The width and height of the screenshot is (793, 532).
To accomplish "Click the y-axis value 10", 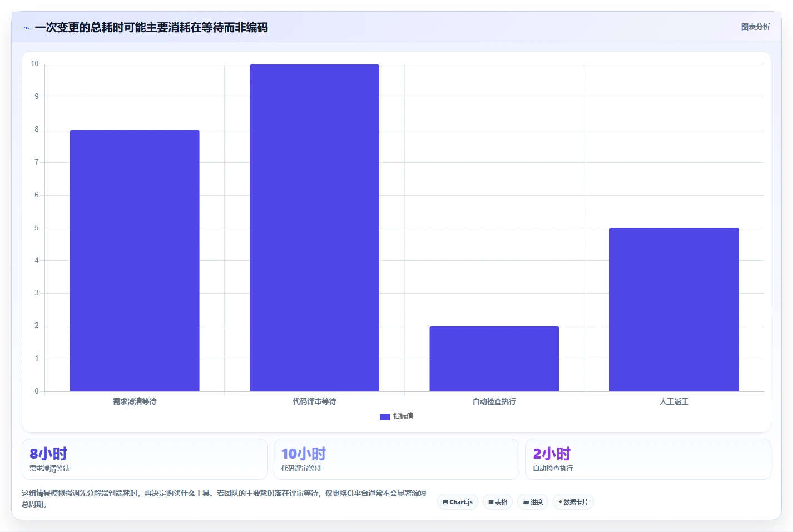I will (x=34, y=64).
